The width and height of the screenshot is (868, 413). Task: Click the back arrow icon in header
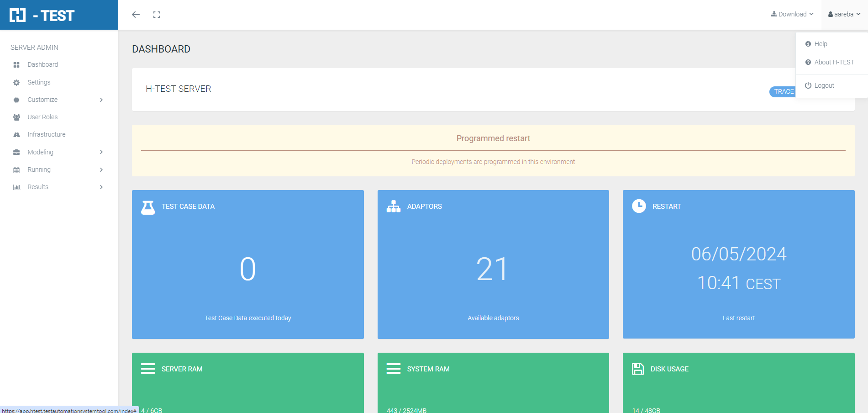tap(136, 15)
